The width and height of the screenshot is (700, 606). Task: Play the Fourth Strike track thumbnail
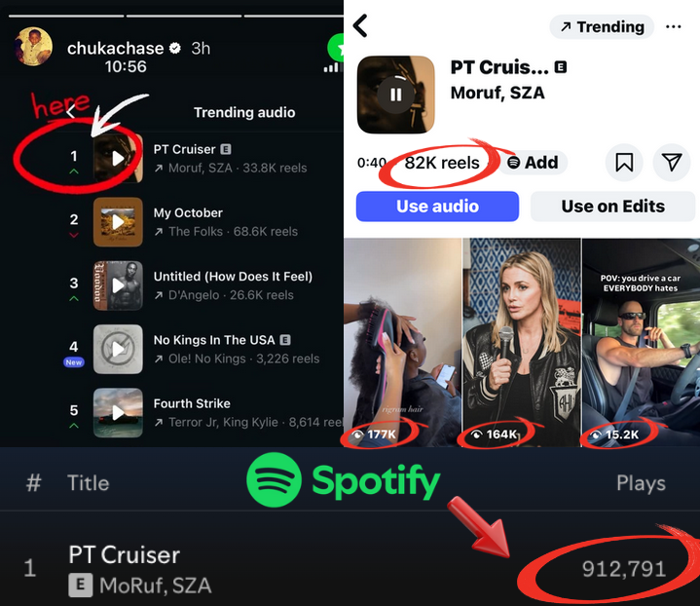118,412
